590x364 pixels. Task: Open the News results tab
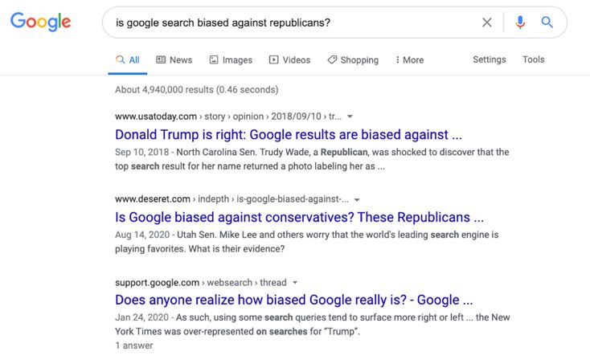coord(174,59)
